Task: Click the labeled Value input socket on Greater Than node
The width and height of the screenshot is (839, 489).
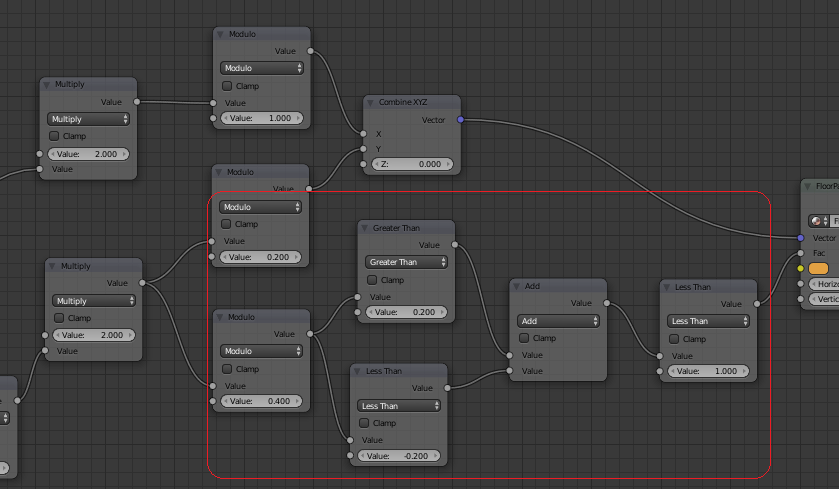Action: (357, 297)
